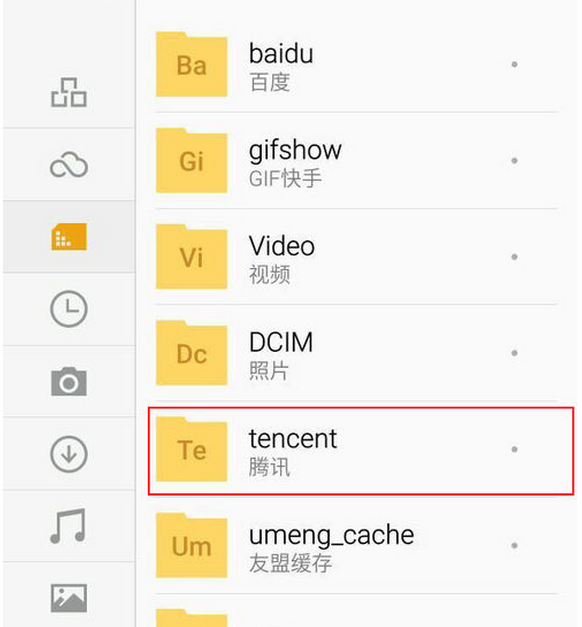Tap the options dot for gifshow
The height and width of the screenshot is (627, 582).
point(514,161)
